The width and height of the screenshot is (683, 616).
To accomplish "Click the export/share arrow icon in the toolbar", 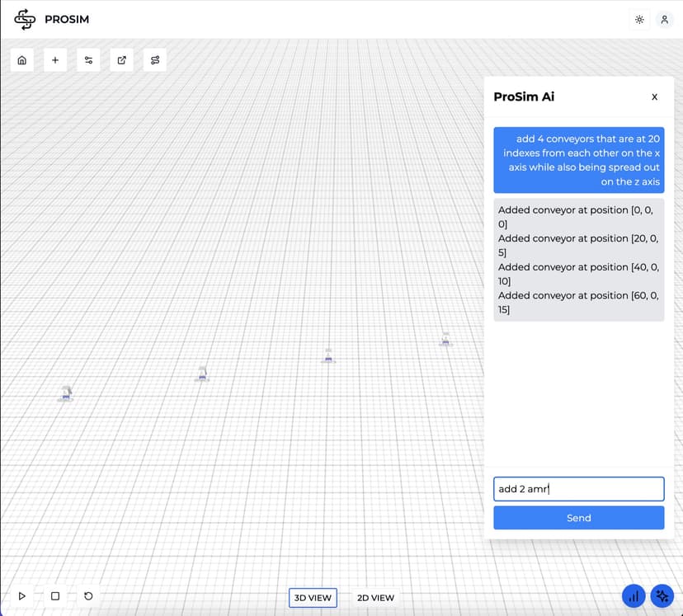I will pyautogui.click(x=121, y=59).
